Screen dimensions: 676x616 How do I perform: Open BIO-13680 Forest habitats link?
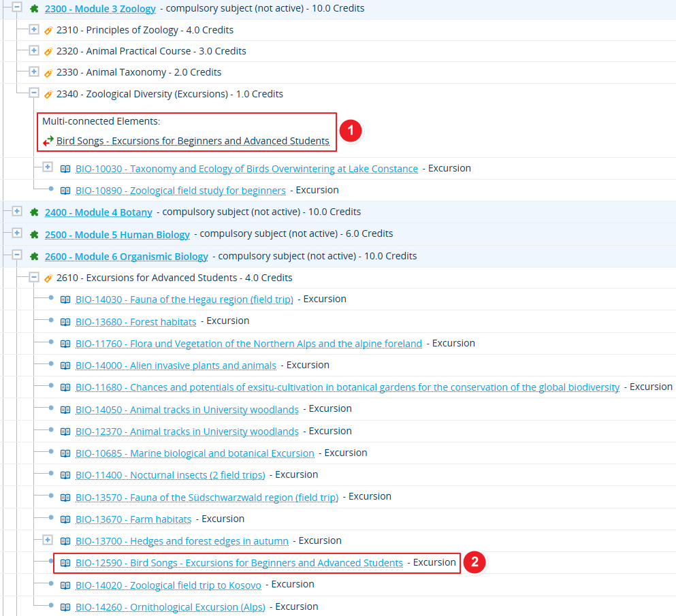135,322
